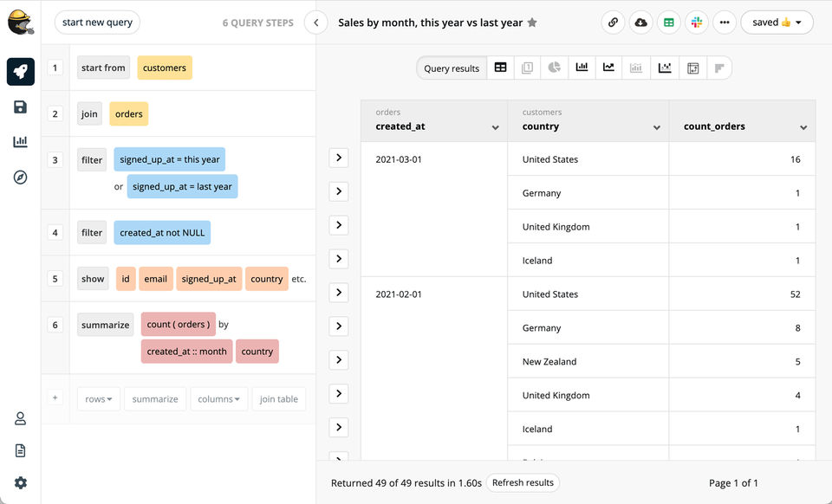832x504 pixels.
Task: Click the cloud download icon
Action: click(x=640, y=23)
